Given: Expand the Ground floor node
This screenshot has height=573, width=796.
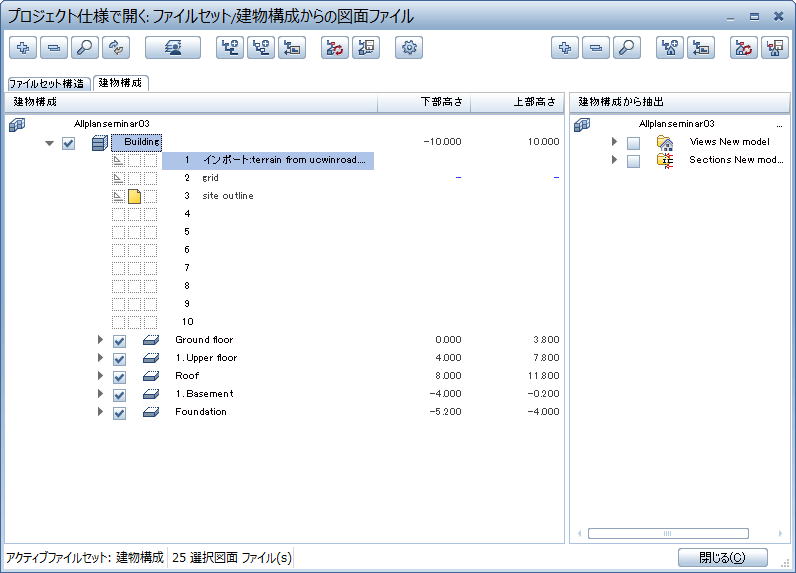Looking at the screenshot, I should point(100,340).
